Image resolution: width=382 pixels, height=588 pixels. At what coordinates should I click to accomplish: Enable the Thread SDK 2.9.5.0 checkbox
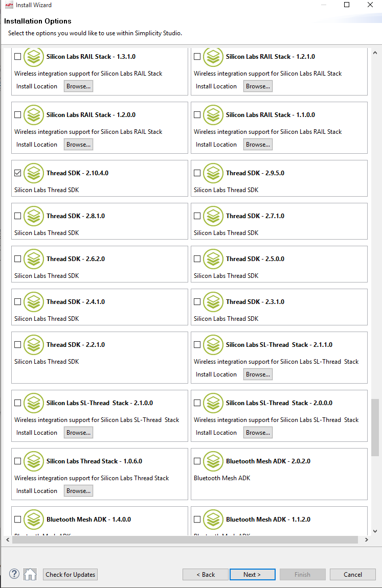click(x=197, y=173)
